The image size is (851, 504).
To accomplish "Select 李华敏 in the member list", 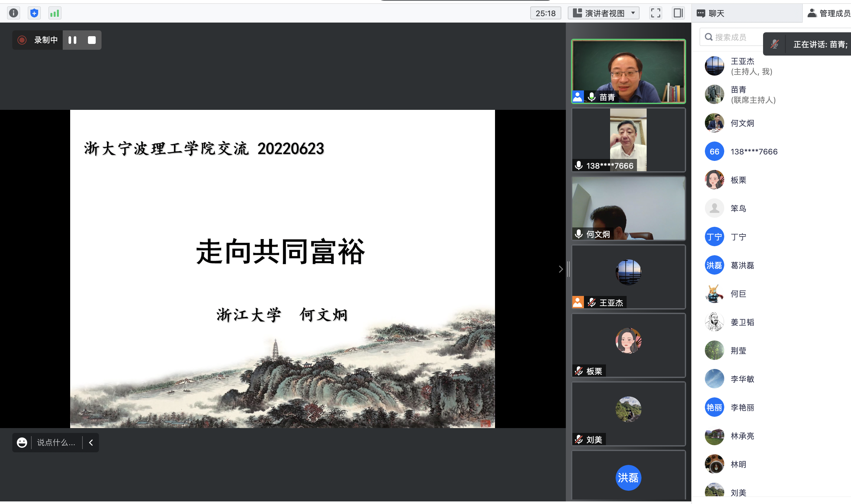I will pos(742,379).
